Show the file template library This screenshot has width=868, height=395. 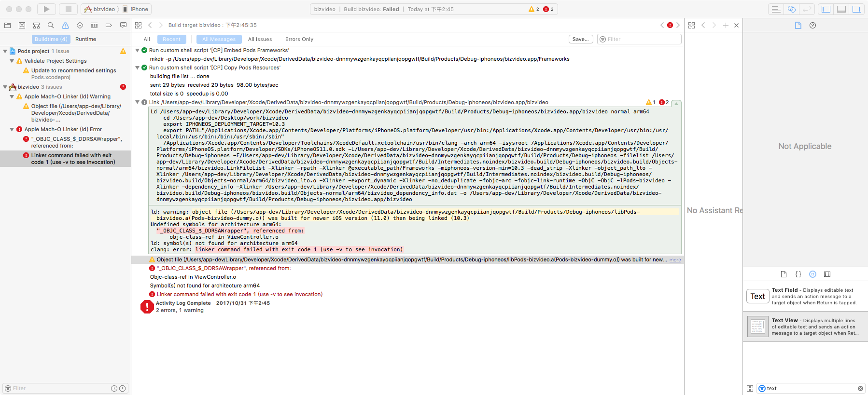[784, 274]
